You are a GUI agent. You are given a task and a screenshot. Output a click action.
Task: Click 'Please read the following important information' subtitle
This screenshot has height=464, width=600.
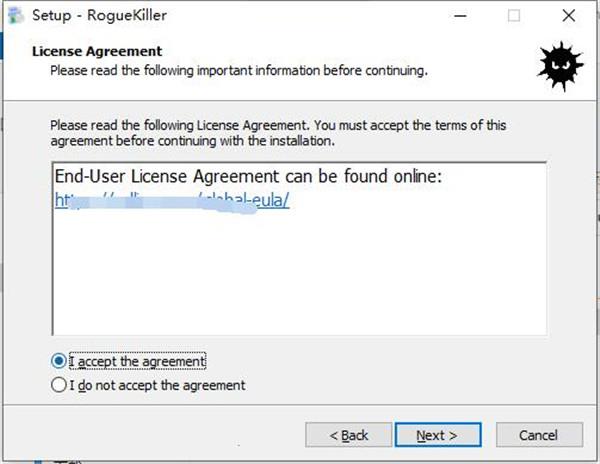(239, 71)
